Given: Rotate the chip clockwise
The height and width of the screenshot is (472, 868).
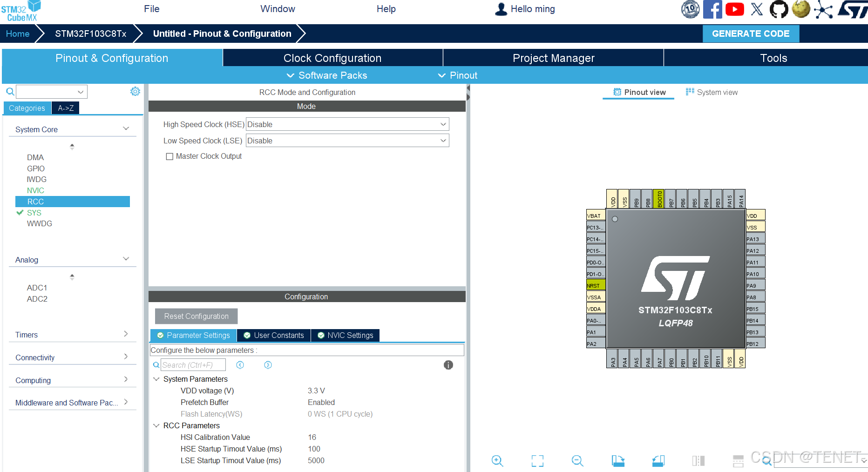Looking at the screenshot, I should coord(618,461).
